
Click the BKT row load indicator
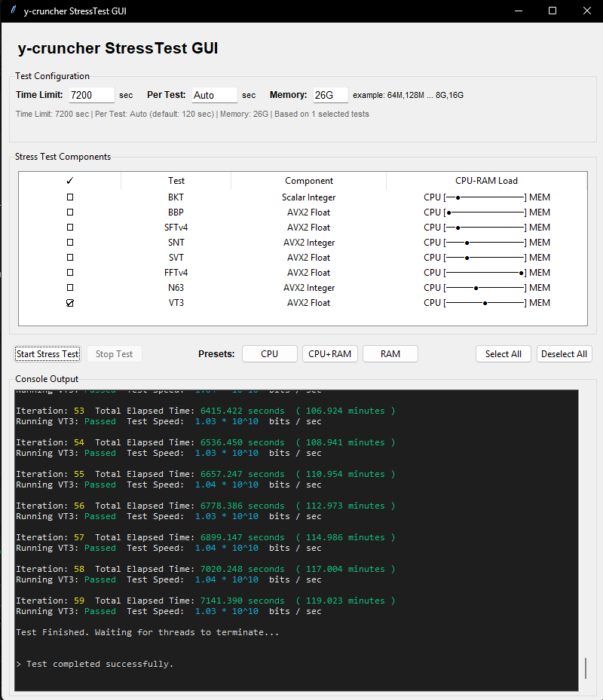point(486,197)
